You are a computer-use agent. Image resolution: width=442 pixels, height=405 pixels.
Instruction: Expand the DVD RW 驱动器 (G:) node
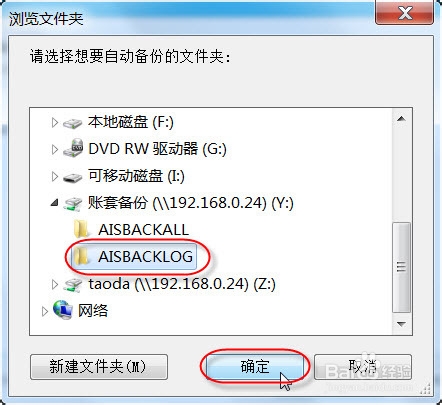55,149
